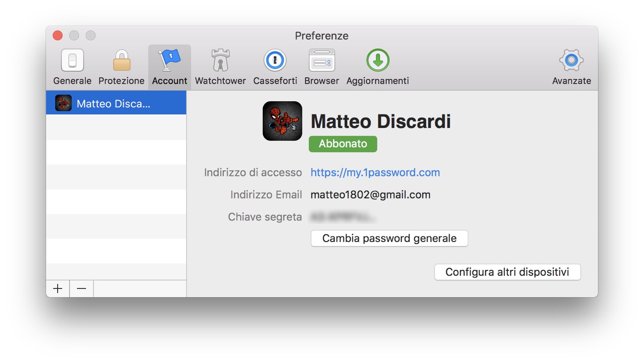Switch to the Casseforti pane
The height and width of the screenshot is (363, 644).
(x=275, y=67)
